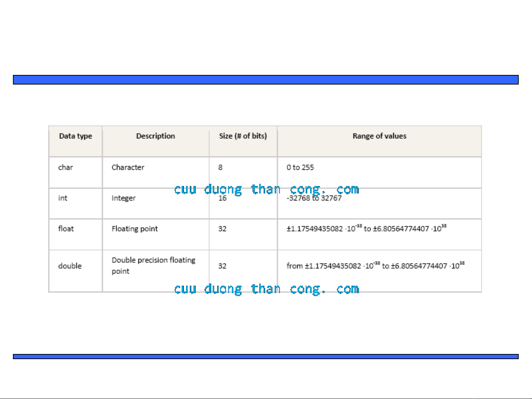Click the size value 8 for char
Screen dimensions: 532x399
[x=220, y=168]
